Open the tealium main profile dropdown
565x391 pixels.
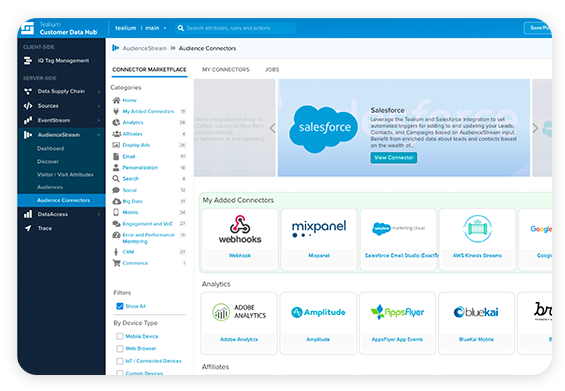[x=141, y=28]
